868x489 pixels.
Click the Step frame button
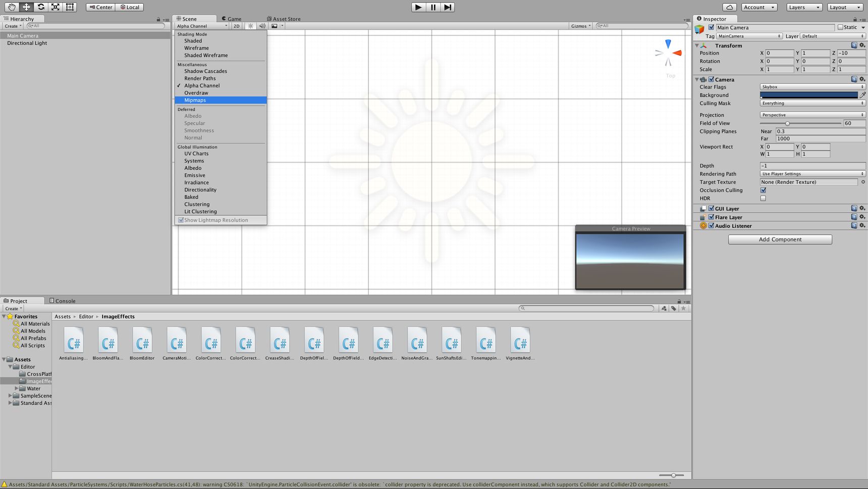[448, 7]
